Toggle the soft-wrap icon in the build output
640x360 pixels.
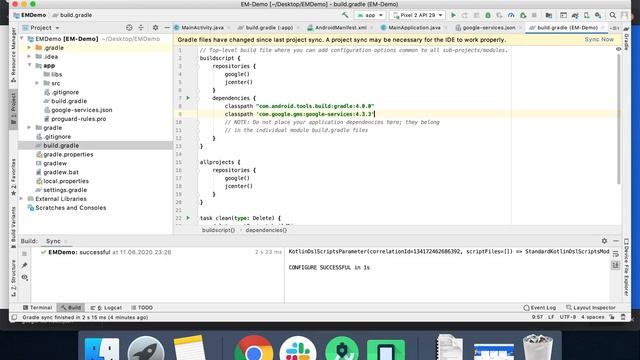(616, 254)
